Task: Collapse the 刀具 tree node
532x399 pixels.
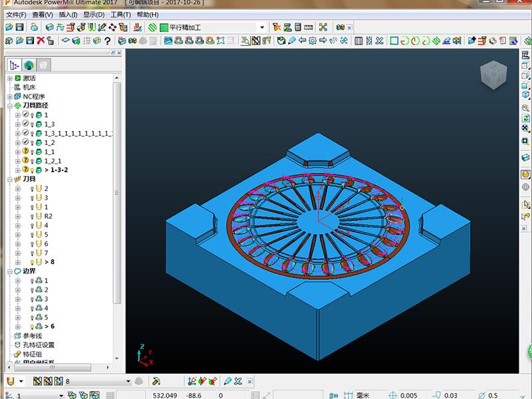Action: click(10, 179)
